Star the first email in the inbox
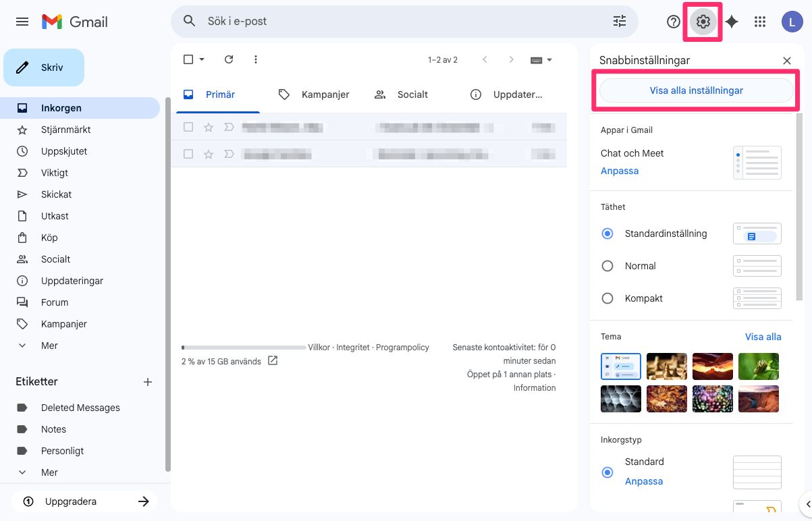 [208, 127]
